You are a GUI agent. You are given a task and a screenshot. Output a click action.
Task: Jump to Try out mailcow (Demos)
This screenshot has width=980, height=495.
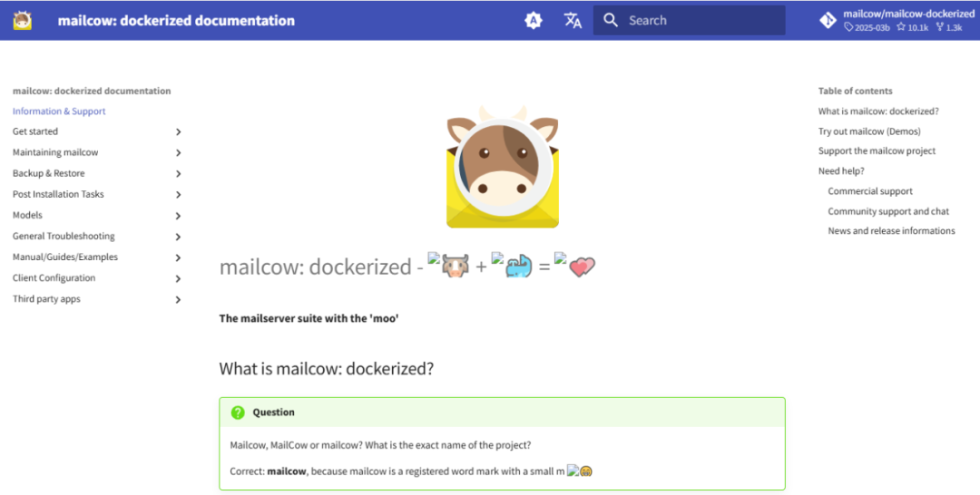(x=869, y=131)
